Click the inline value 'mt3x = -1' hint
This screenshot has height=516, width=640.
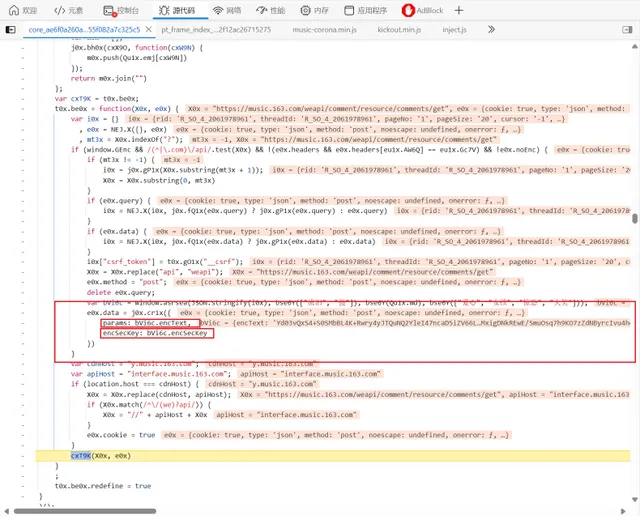coord(182,160)
